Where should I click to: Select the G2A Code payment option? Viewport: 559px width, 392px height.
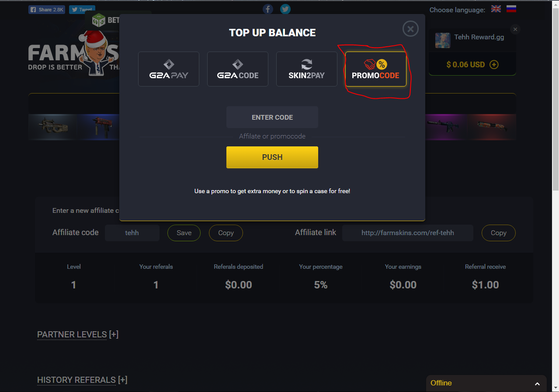coord(238,69)
